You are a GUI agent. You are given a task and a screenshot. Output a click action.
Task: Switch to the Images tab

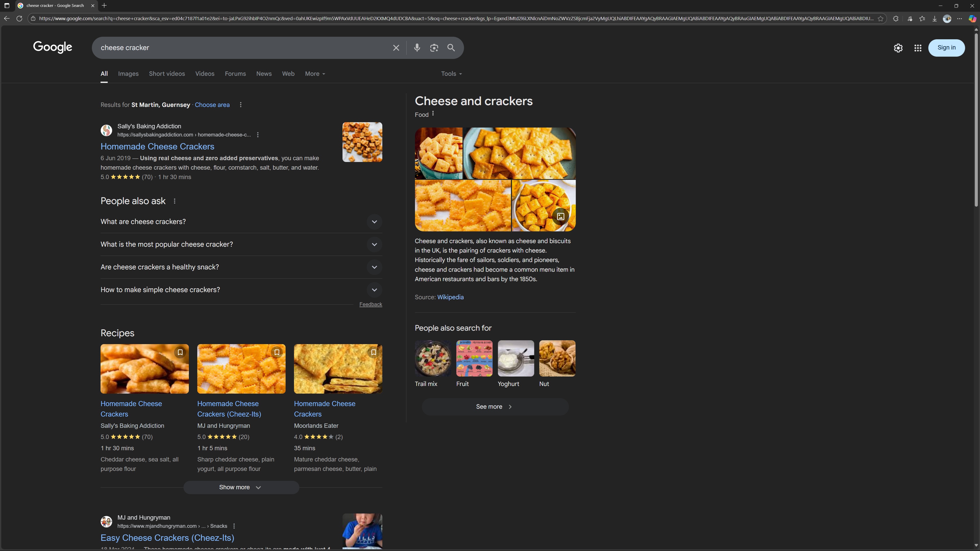click(128, 74)
